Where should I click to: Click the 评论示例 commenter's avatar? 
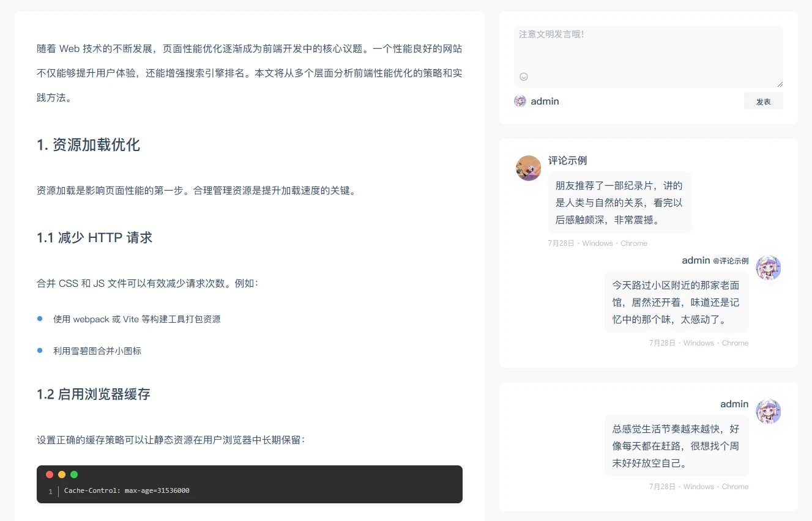point(528,168)
